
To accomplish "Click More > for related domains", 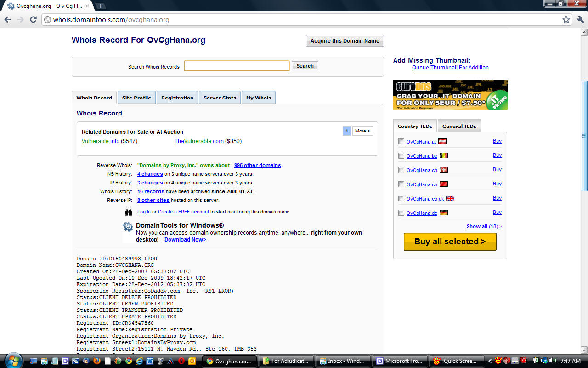I will pos(362,131).
